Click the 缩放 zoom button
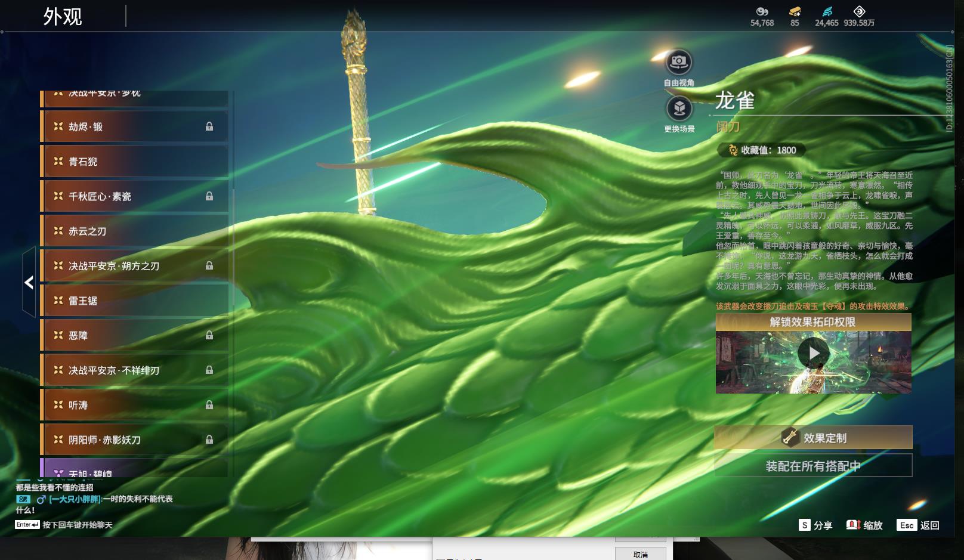The image size is (964, 560). click(864, 525)
